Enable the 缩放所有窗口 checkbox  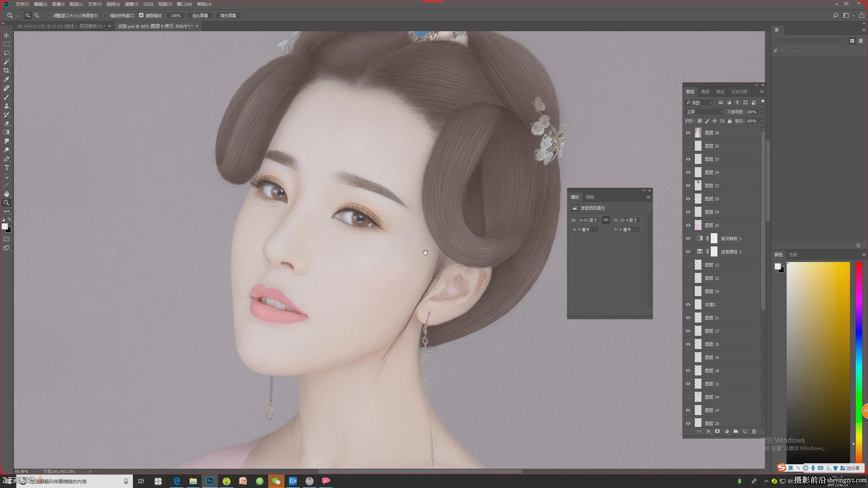(x=106, y=15)
